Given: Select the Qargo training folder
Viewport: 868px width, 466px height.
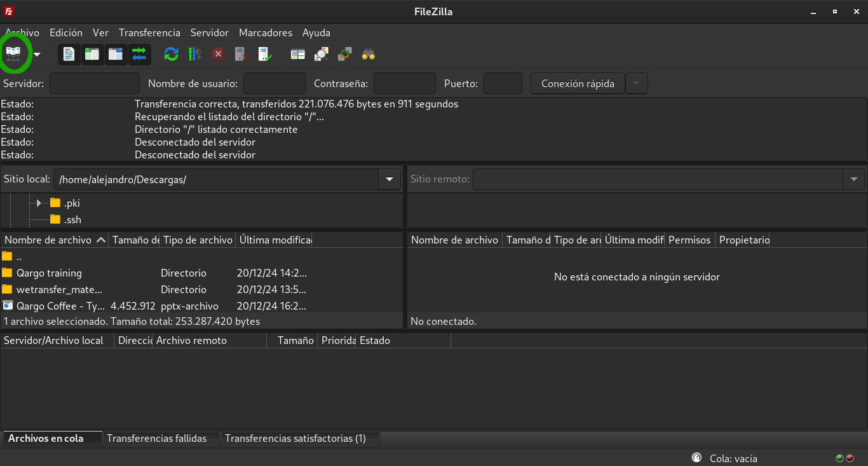Looking at the screenshot, I should coord(201,273).
